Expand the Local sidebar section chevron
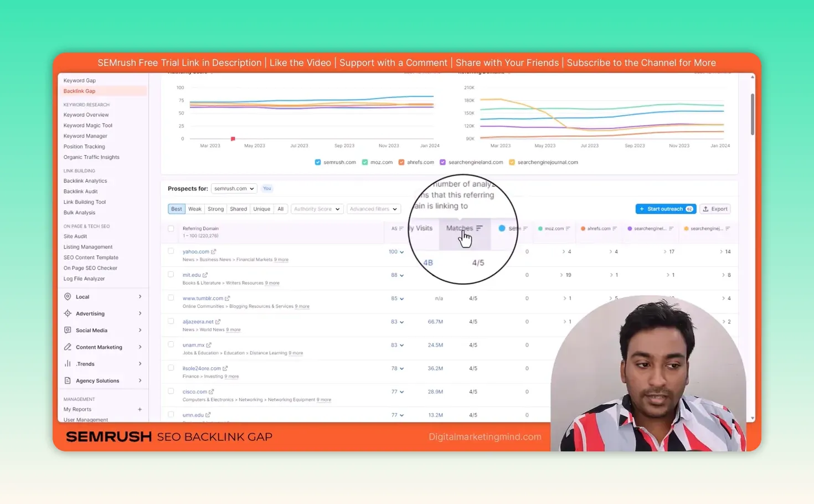814x504 pixels. (x=140, y=297)
